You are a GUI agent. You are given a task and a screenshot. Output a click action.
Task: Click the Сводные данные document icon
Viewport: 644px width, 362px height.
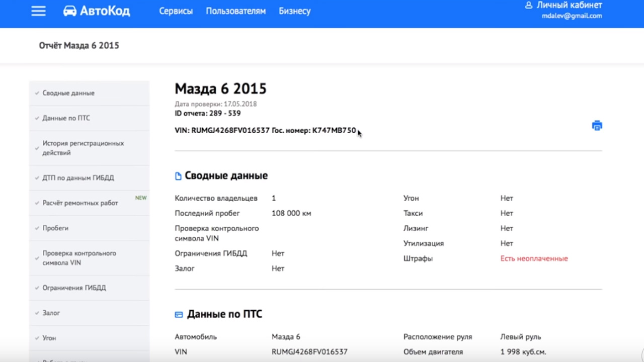click(178, 176)
